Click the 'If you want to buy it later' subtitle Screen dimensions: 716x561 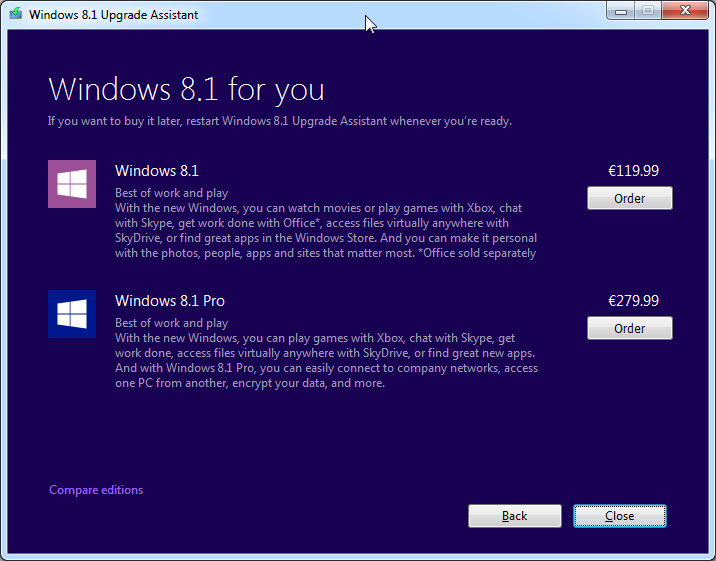[279, 121]
